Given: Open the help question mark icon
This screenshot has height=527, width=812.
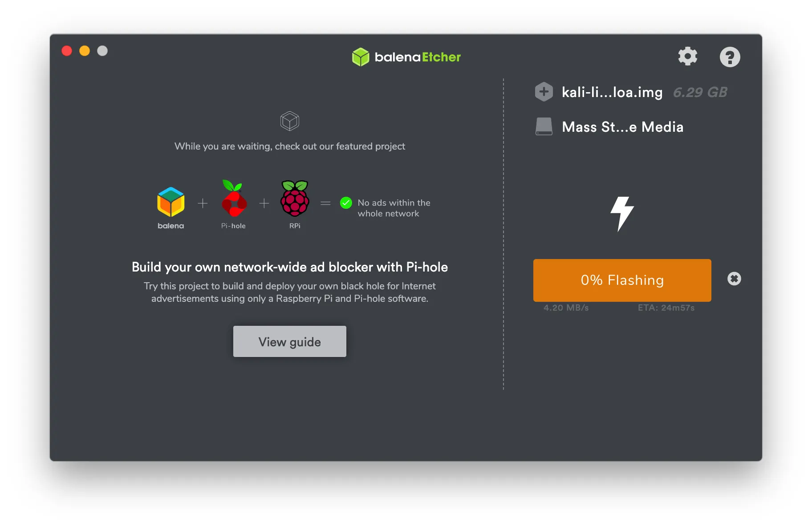Looking at the screenshot, I should pyautogui.click(x=730, y=57).
